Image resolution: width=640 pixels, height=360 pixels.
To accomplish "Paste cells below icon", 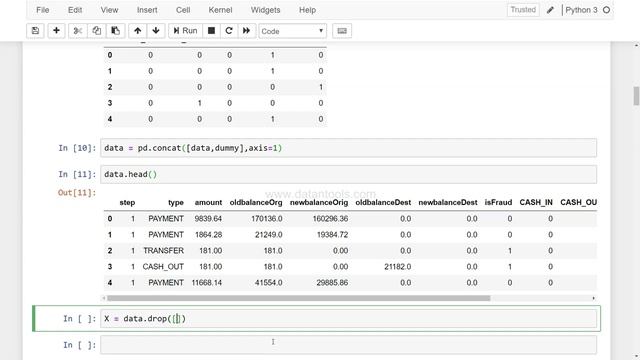I will (116, 31).
